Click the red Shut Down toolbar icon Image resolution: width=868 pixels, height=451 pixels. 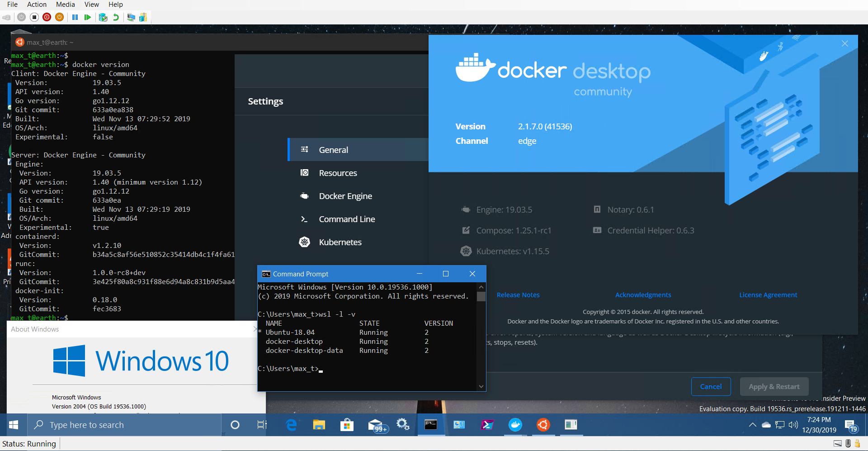click(x=47, y=17)
